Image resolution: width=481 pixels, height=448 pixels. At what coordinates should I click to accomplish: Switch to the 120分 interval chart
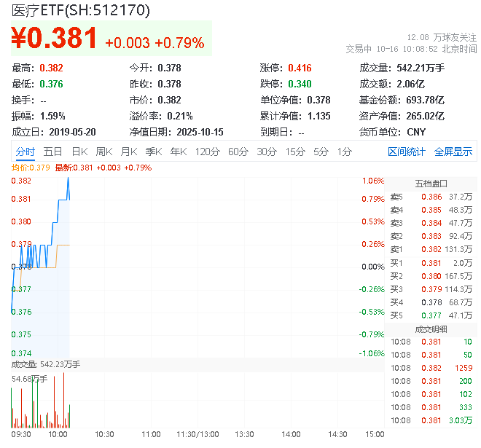coord(207,152)
